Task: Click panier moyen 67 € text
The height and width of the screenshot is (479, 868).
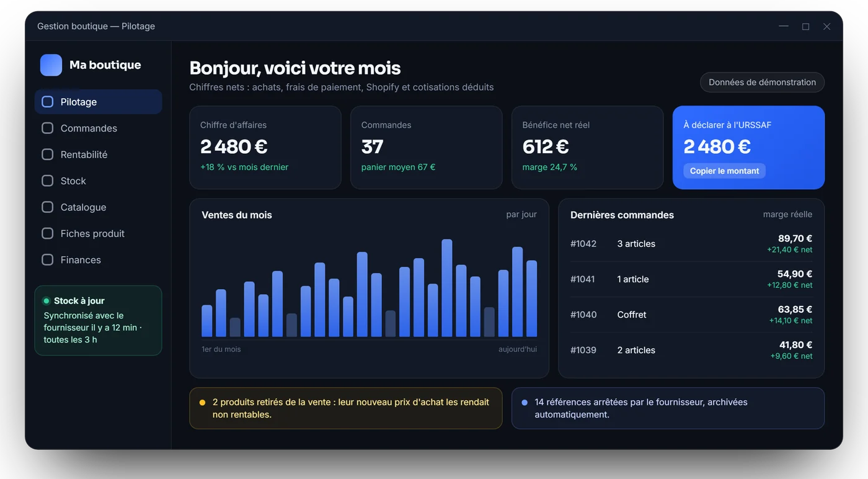Action: click(x=398, y=167)
